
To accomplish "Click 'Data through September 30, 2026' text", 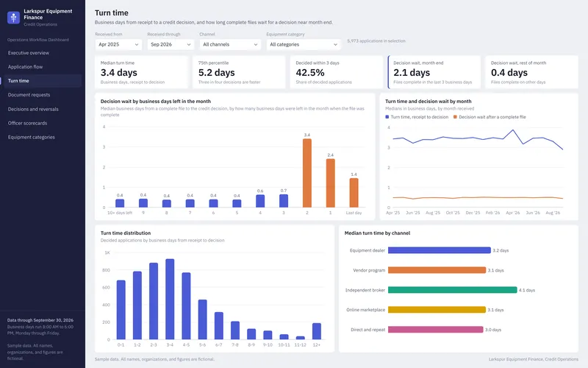I will coord(40,320).
